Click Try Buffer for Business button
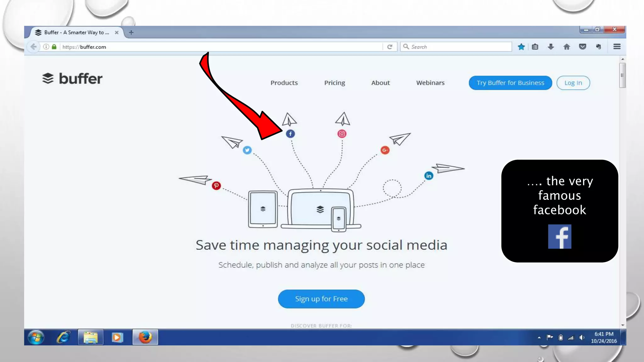Screen dimensions: 644x362 coord(510,83)
